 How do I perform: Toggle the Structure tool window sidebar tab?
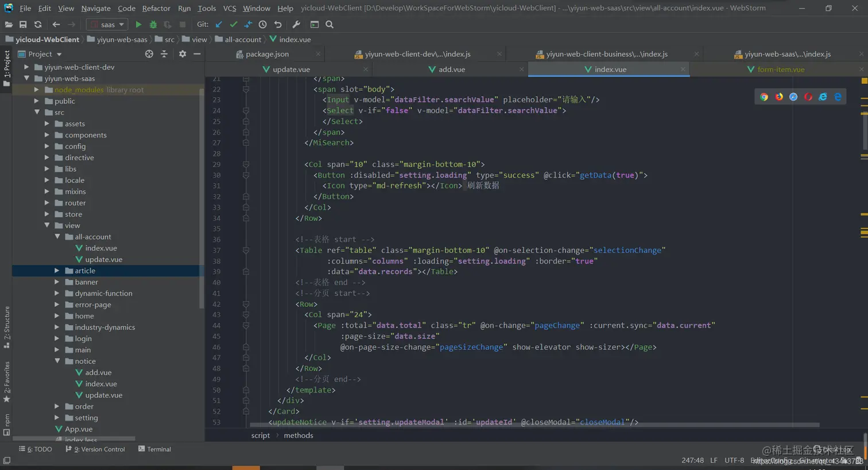6,326
